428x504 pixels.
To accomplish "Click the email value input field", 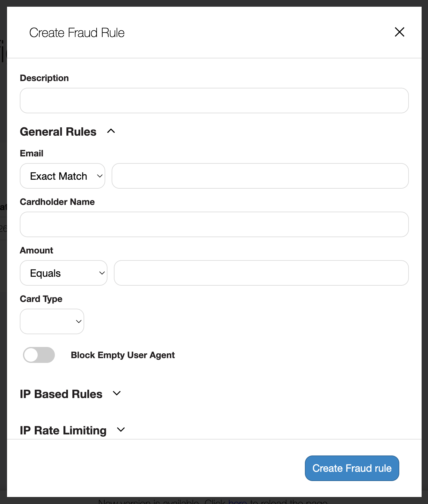I will 260,176.
